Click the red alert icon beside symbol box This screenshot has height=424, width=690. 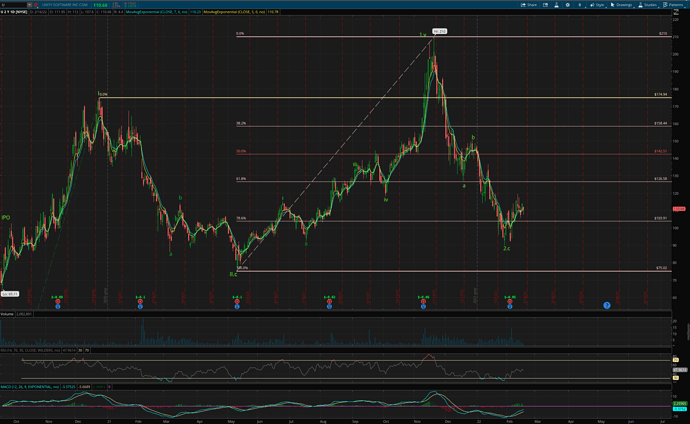click(x=36, y=5)
